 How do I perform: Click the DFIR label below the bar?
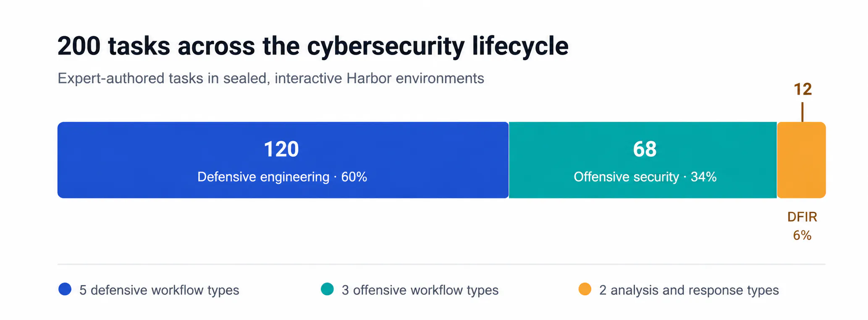coord(802,217)
